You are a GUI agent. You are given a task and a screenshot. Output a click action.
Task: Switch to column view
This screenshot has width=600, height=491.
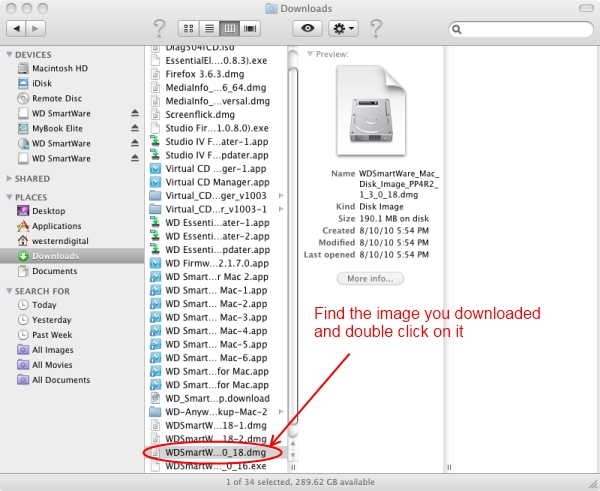(230, 28)
